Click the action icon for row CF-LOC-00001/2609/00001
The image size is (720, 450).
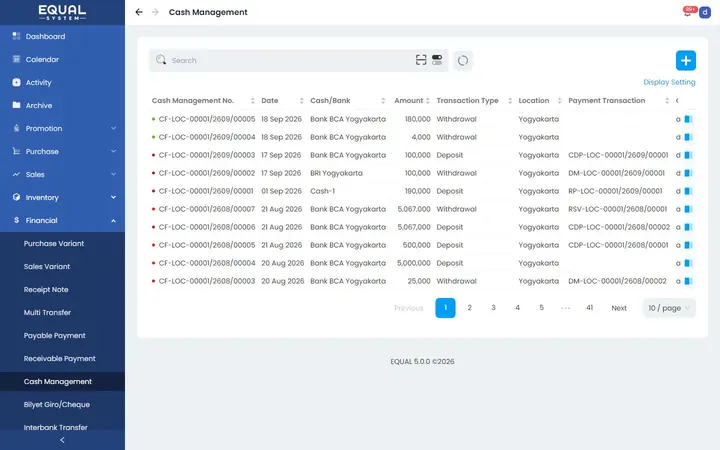[x=688, y=191]
